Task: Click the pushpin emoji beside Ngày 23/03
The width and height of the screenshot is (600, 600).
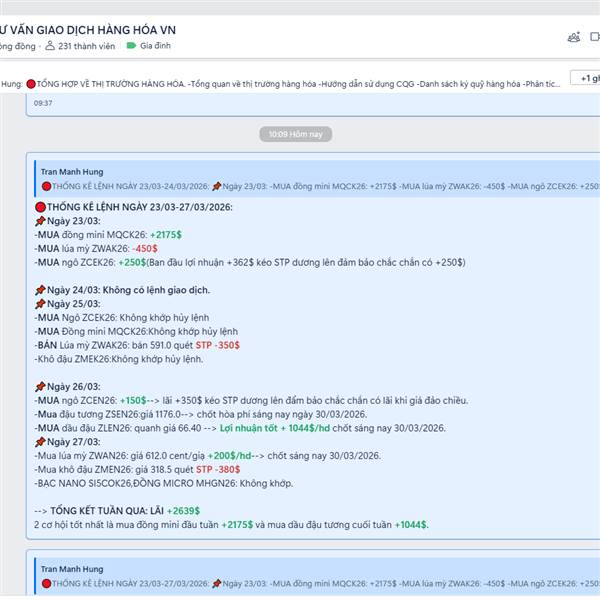Action: pos(40,221)
